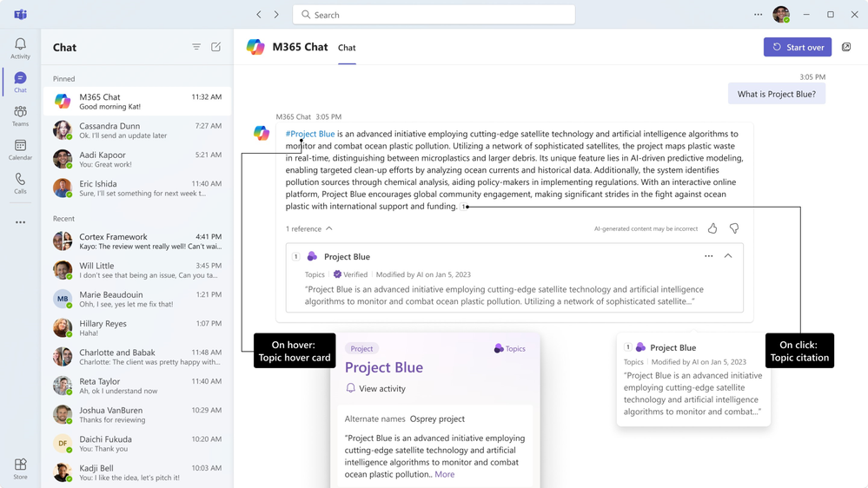Go forward with the forward arrow
This screenshot has width=868, height=488.
(x=276, y=15)
